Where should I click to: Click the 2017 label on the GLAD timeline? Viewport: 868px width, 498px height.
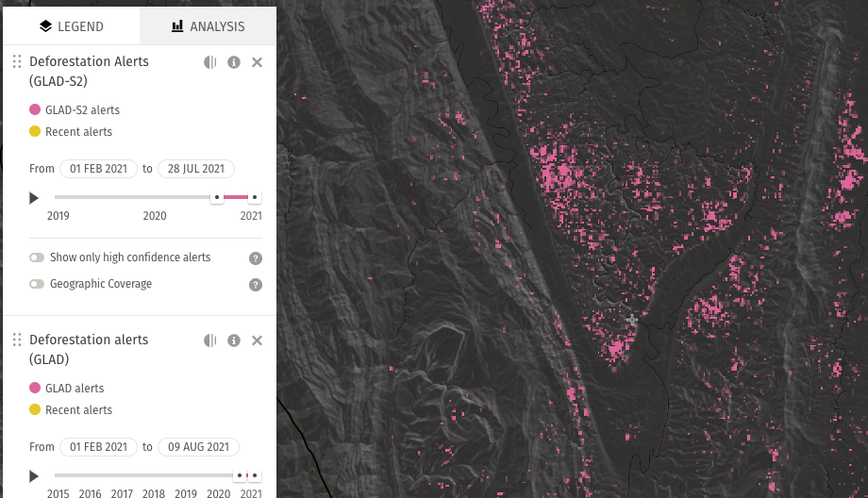tap(122, 493)
